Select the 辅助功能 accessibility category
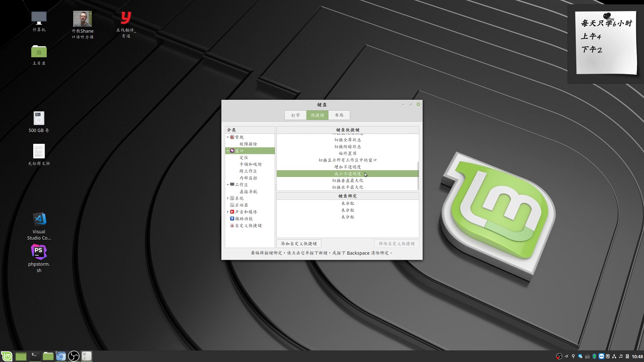 coord(244,219)
